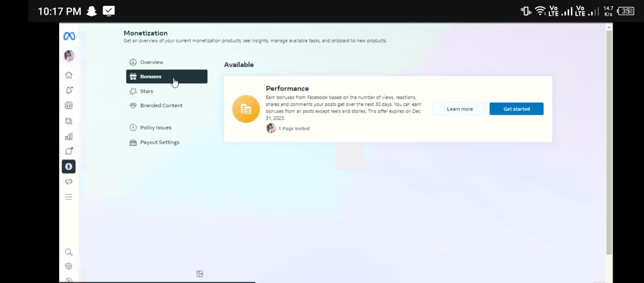The width and height of the screenshot is (644, 283).
Task: Toggle the sidebar collapse panel icon
Action: tap(199, 274)
